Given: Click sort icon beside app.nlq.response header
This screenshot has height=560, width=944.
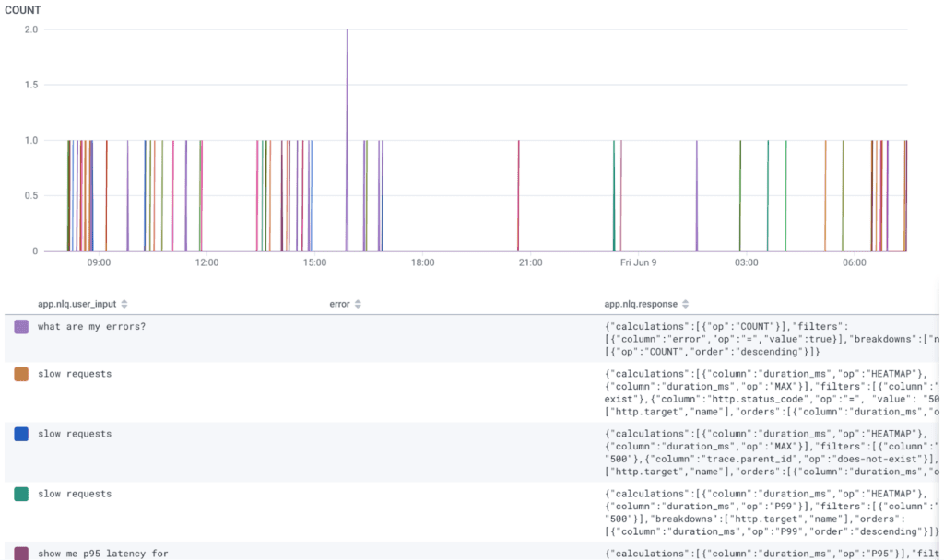Looking at the screenshot, I should (x=685, y=304).
